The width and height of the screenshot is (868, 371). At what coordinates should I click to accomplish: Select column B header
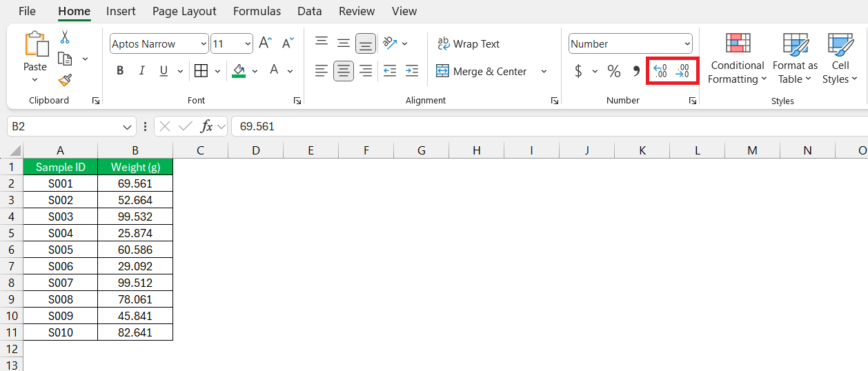[x=135, y=150]
